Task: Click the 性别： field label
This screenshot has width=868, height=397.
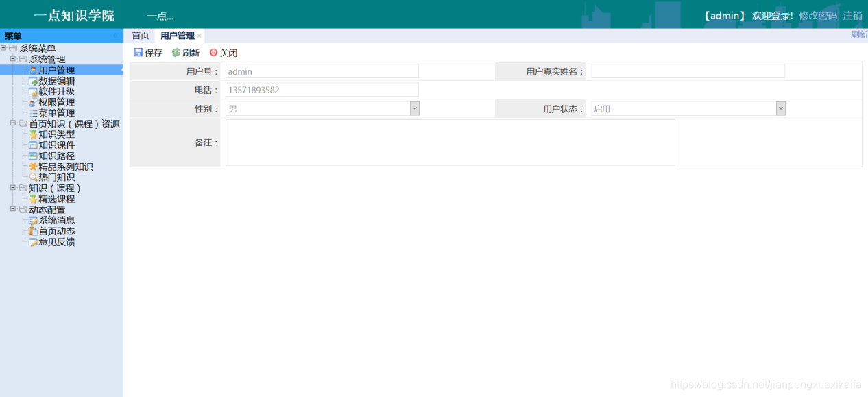Action: 206,108
